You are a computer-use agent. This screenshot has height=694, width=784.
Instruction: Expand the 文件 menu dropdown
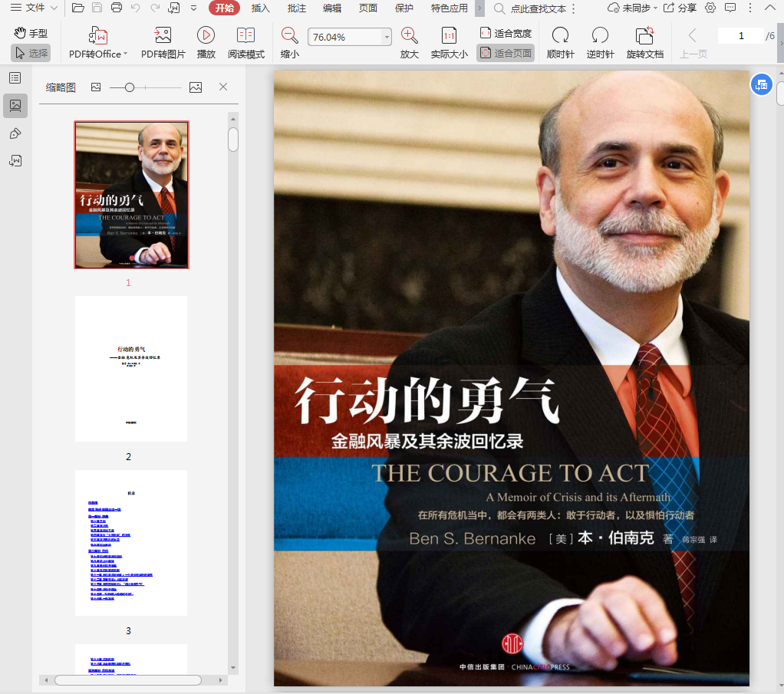coord(35,8)
